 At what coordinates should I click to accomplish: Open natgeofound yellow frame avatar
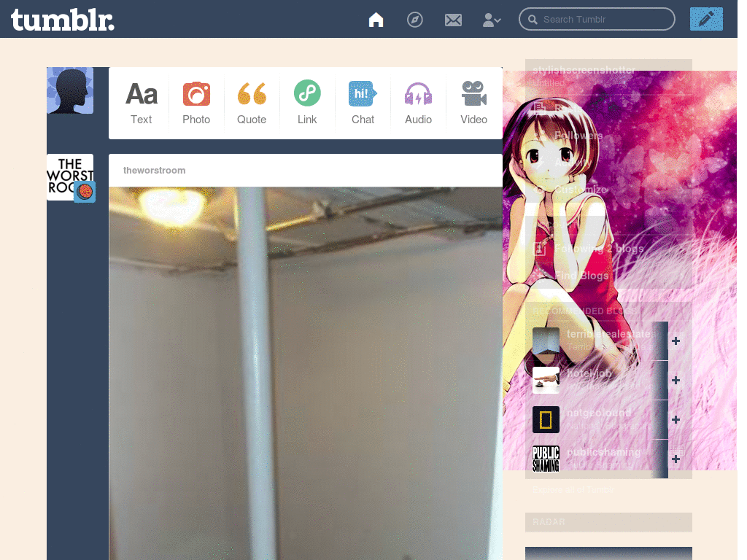point(546,419)
